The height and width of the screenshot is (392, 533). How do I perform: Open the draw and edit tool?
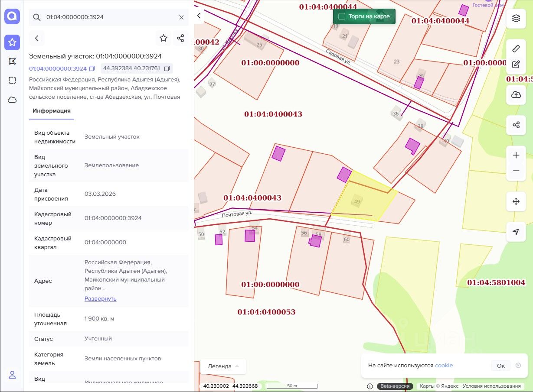coord(516,65)
